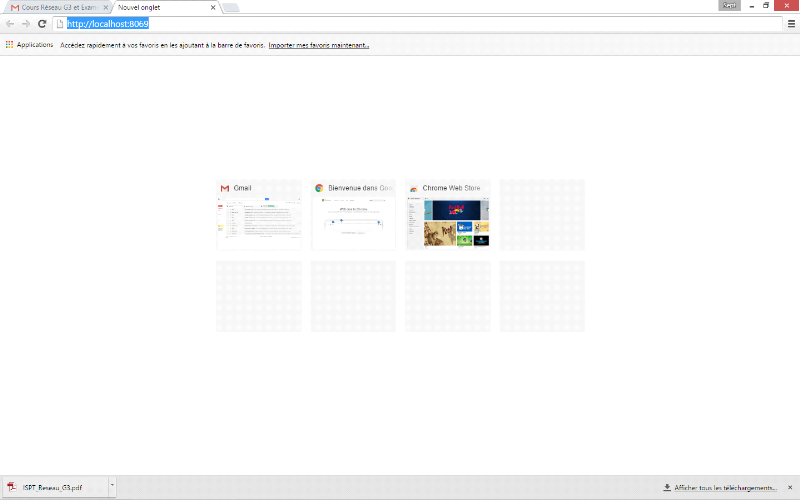Reload the page with refresh icon

coord(42,24)
